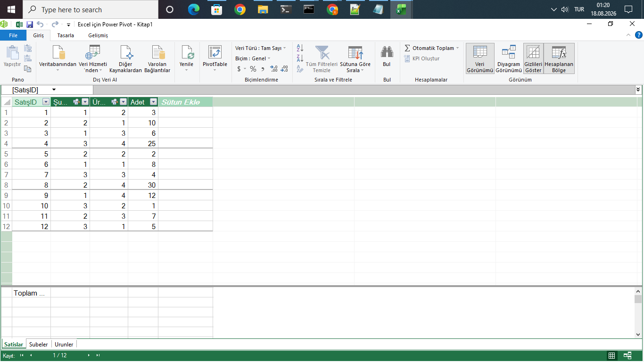Go to last record
Screen dimensions: 644x362
click(98, 355)
